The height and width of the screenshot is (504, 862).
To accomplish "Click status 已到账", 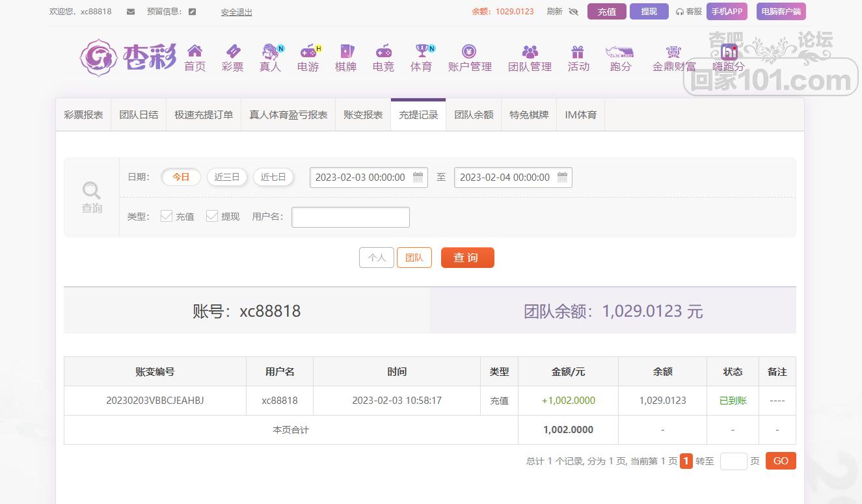I will pyautogui.click(x=733, y=401).
